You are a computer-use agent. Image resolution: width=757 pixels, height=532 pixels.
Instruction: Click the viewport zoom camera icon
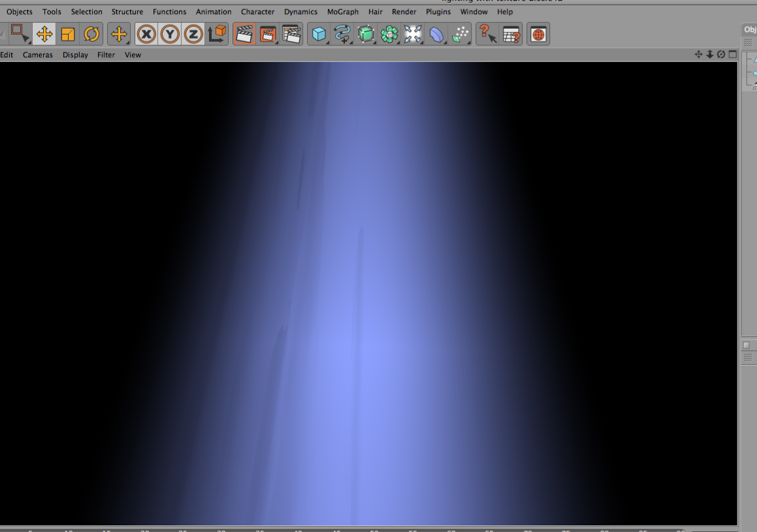coord(710,54)
